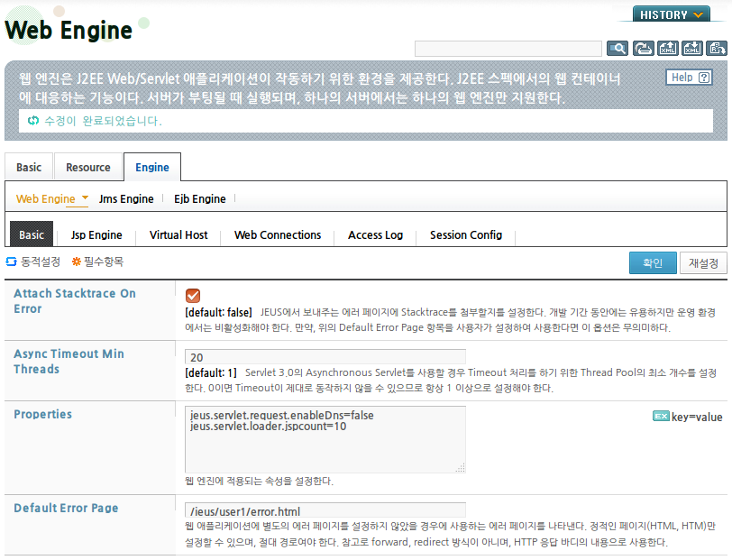Screen dimensions: 732x560
Task: Click the blue 확인 confirm button
Action: pyautogui.click(x=653, y=263)
